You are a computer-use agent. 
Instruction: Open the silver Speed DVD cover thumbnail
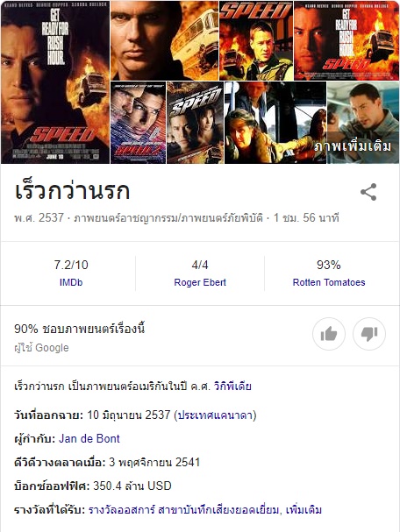(x=196, y=123)
